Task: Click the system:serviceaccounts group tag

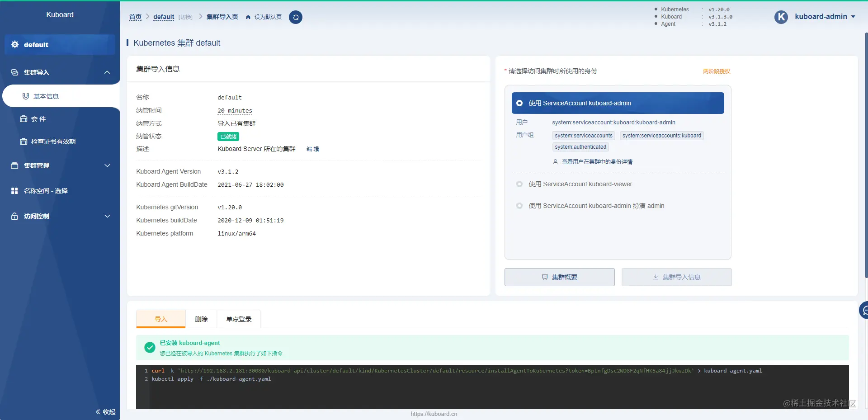Action: click(584, 136)
